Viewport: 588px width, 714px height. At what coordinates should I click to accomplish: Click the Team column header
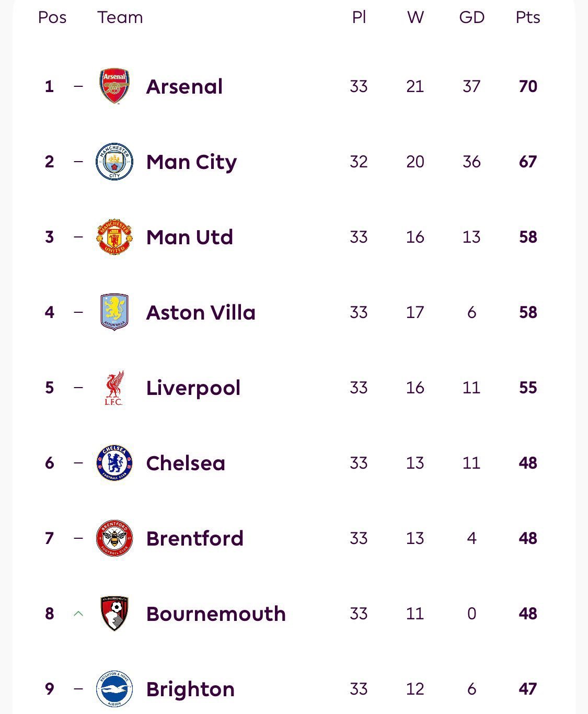click(x=120, y=17)
